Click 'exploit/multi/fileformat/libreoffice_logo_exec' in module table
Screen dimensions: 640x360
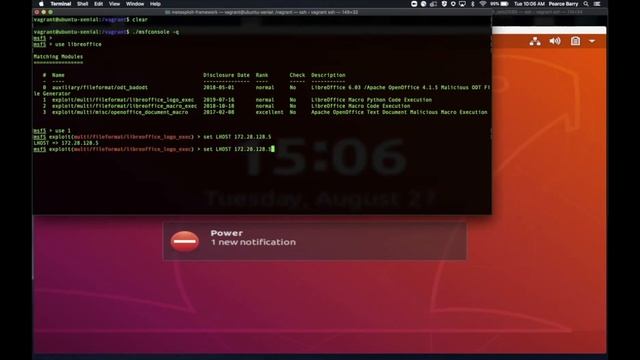(123, 100)
